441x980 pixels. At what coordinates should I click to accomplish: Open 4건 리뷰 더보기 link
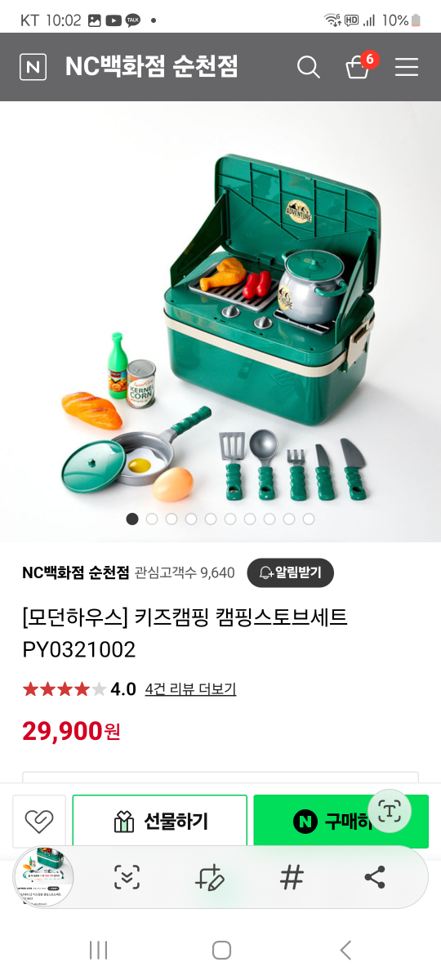(190, 689)
